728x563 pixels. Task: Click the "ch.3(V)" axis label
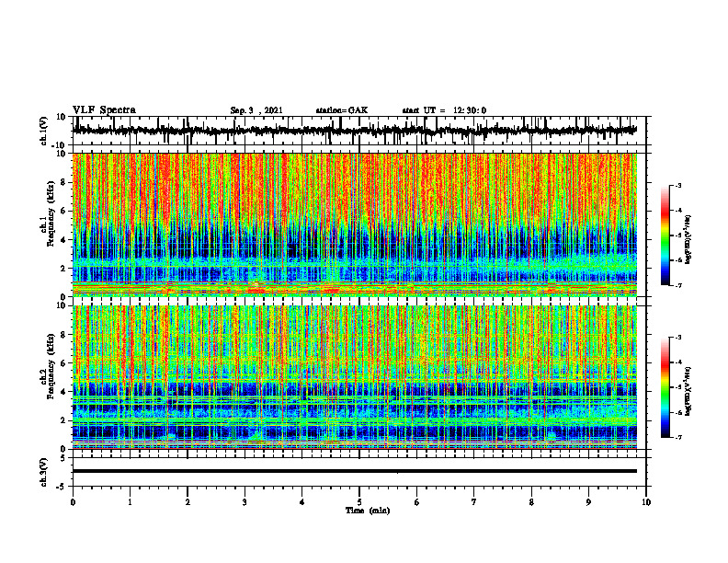pyautogui.click(x=44, y=472)
